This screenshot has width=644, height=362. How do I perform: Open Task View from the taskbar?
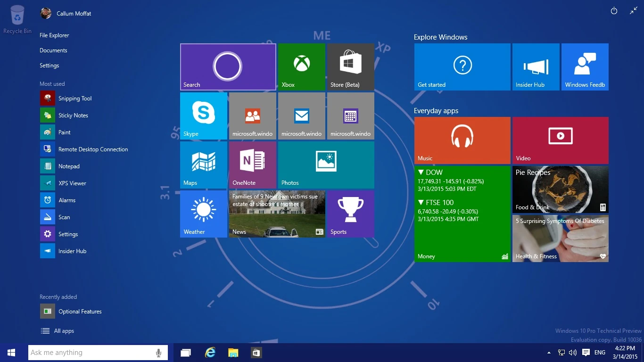pyautogui.click(x=186, y=353)
